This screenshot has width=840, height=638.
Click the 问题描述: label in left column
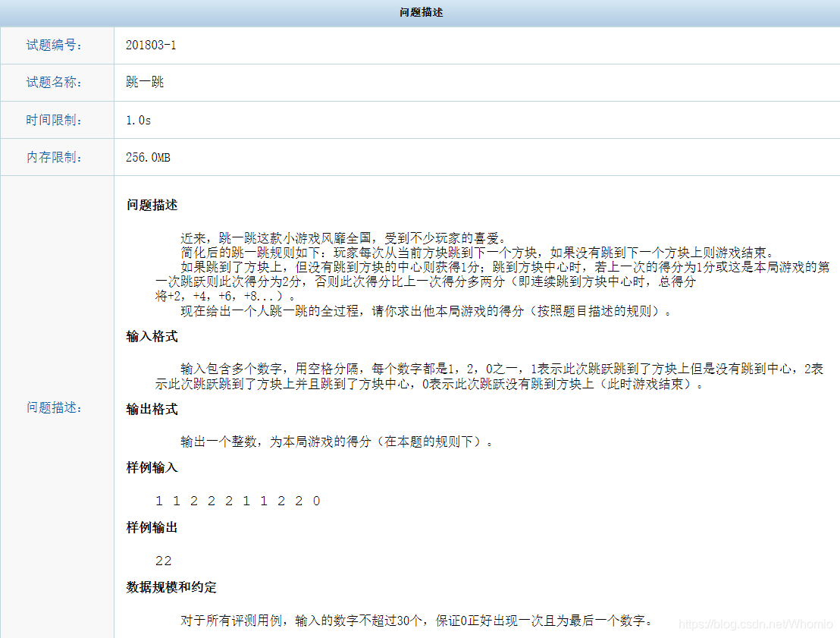tap(54, 407)
